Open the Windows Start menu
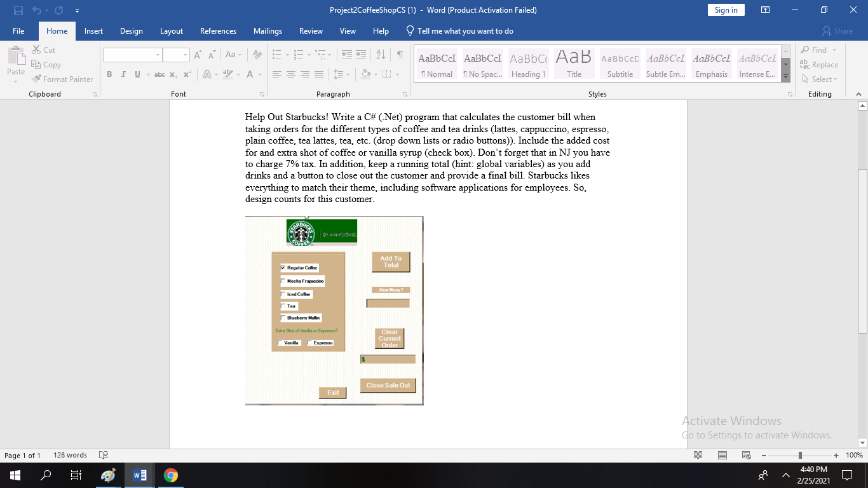 coord(15,475)
